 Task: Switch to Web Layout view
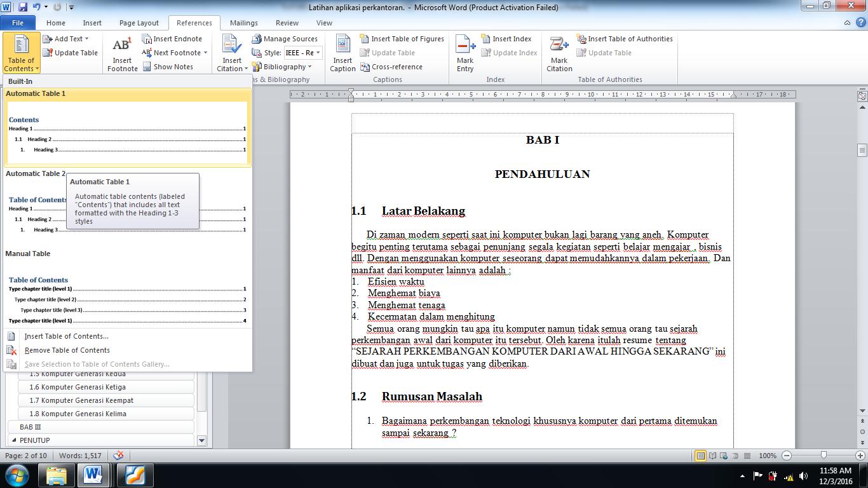coord(724,456)
